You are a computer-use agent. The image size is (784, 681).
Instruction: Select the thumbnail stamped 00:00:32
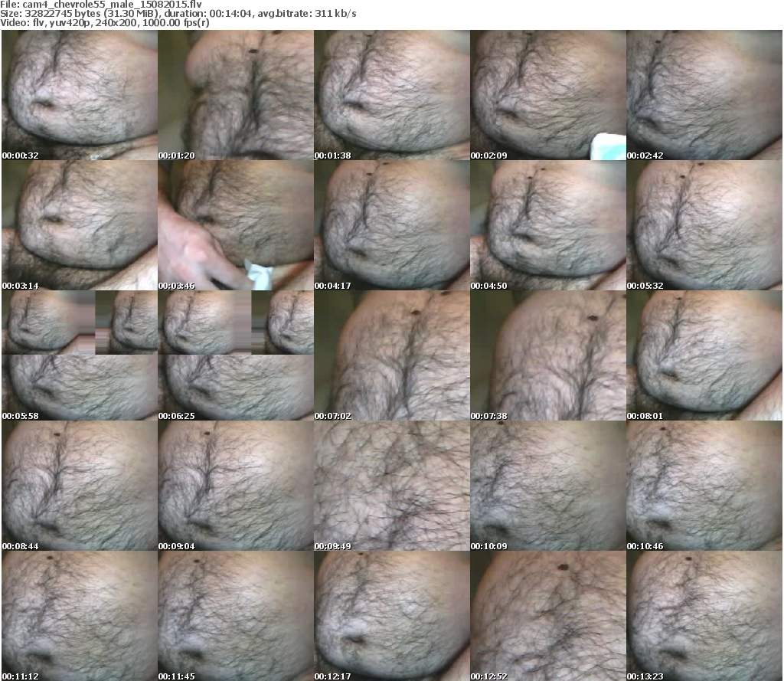pos(80,95)
